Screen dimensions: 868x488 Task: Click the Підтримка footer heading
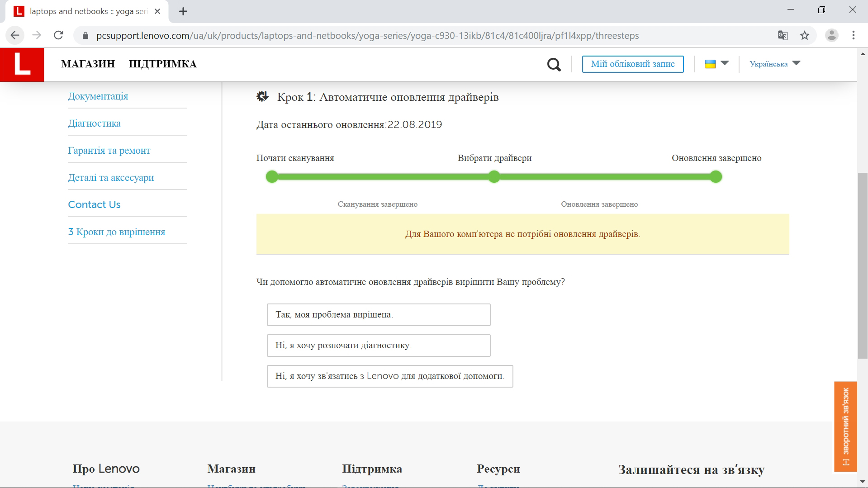coord(372,469)
